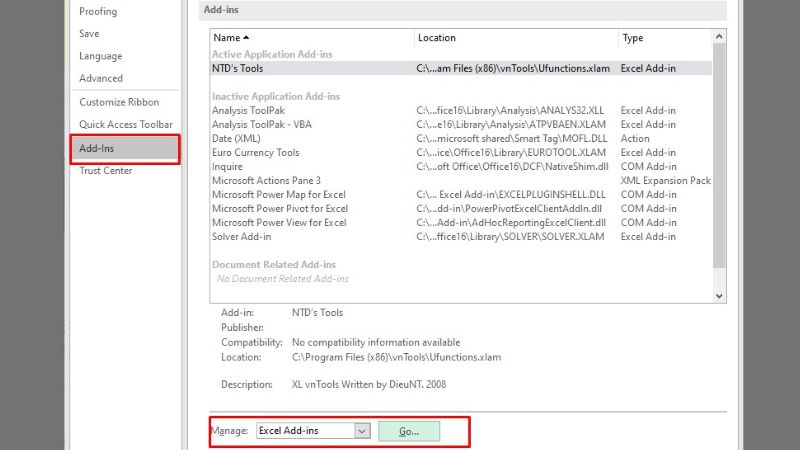
Task: Select Microsoft Power View for Excel
Action: (x=279, y=223)
